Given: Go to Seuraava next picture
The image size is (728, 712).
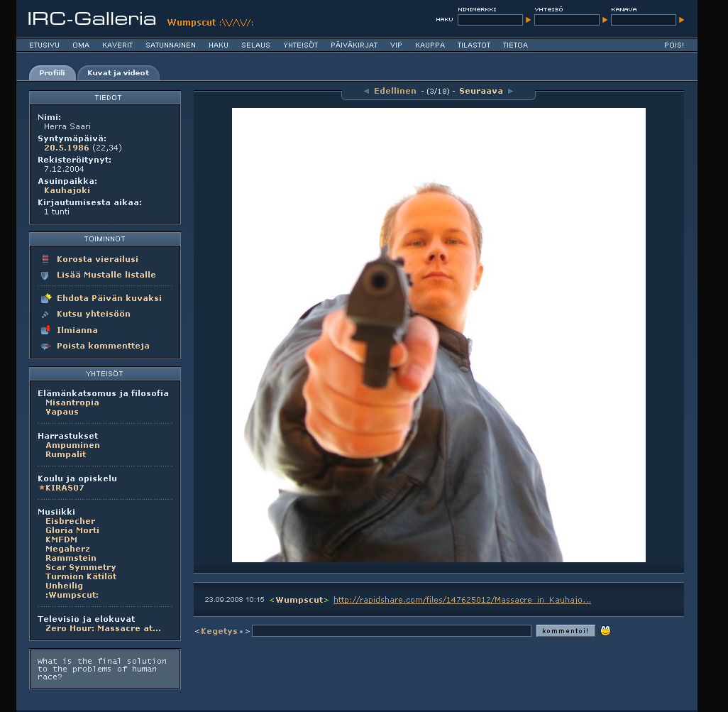Looking at the screenshot, I should (481, 91).
